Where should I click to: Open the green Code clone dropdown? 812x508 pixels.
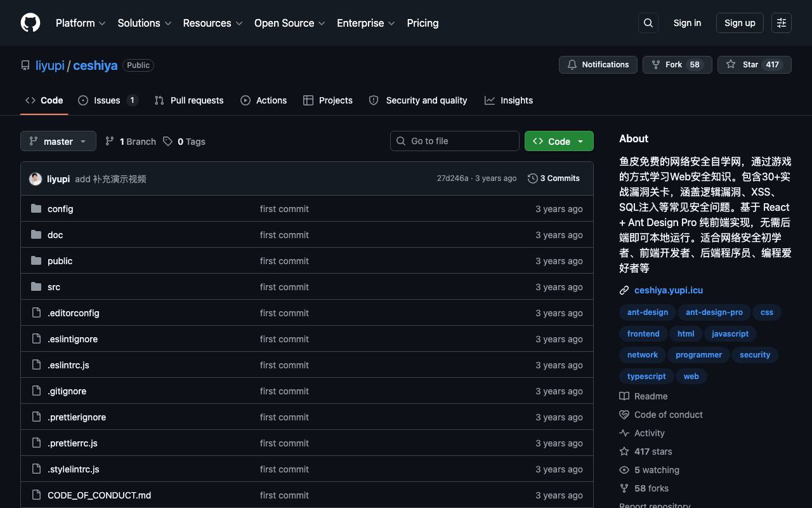click(559, 141)
